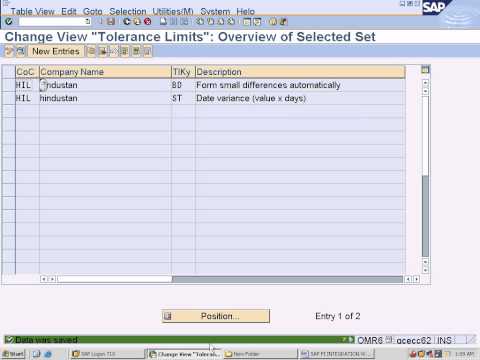Click the Save diskette icon
Viewport: 480px width, 360px height.
point(111,22)
